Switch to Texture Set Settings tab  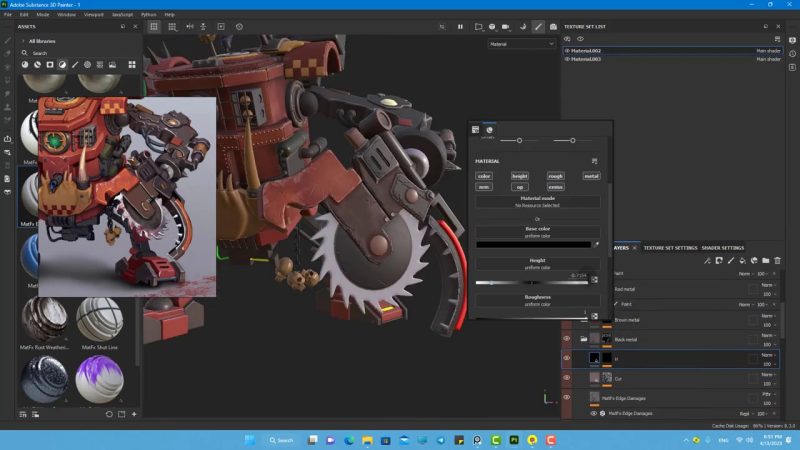coord(669,248)
